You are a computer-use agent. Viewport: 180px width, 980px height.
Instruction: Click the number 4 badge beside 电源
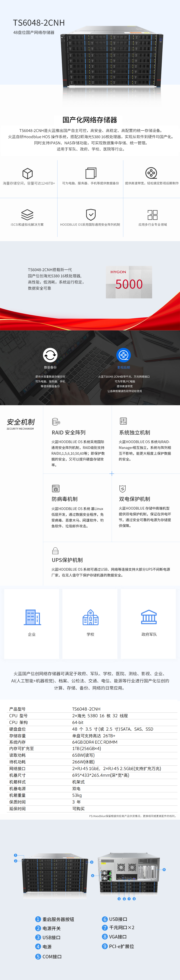[x=38, y=947]
